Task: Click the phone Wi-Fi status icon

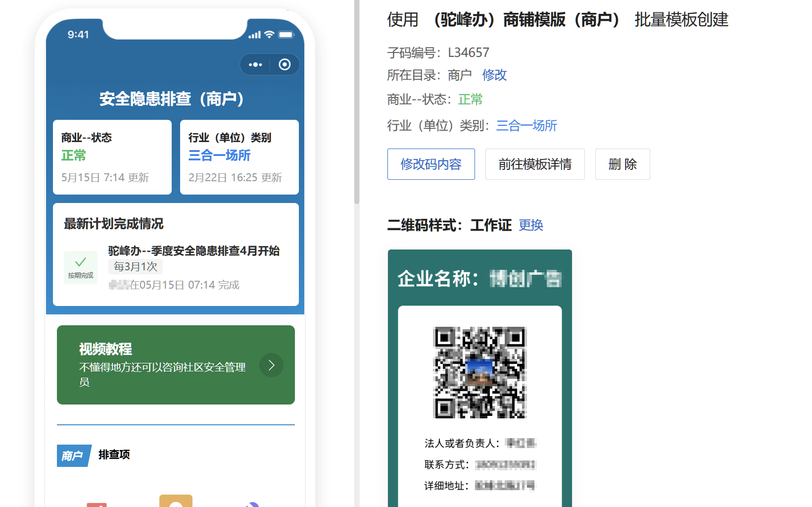Action: (x=269, y=35)
